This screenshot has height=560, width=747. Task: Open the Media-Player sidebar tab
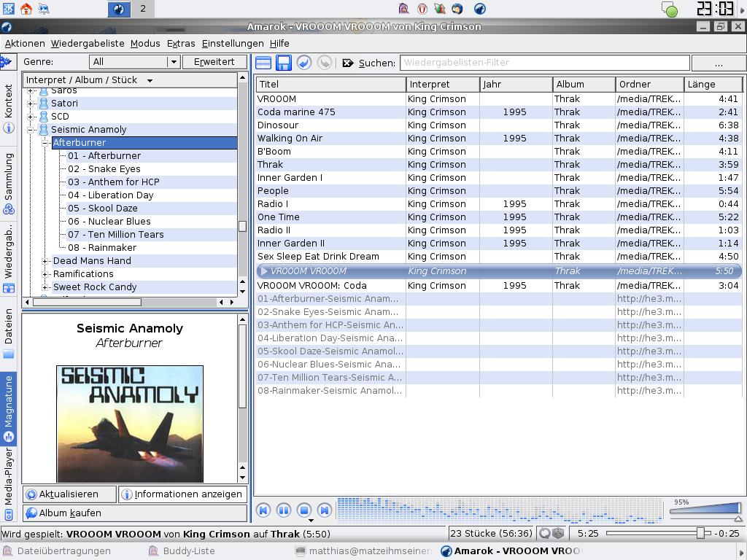coord(8,484)
